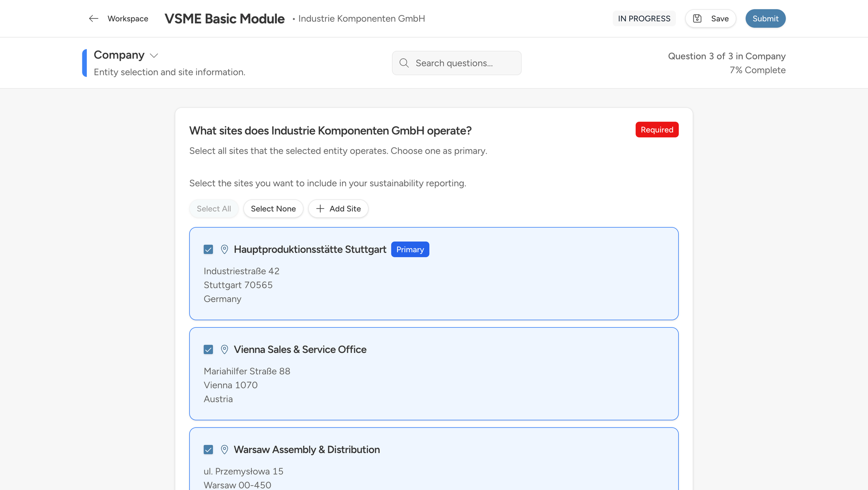This screenshot has height=490, width=868.
Task: Open the Company section heading dropdown
Action: pyautogui.click(x=119, y=55)
